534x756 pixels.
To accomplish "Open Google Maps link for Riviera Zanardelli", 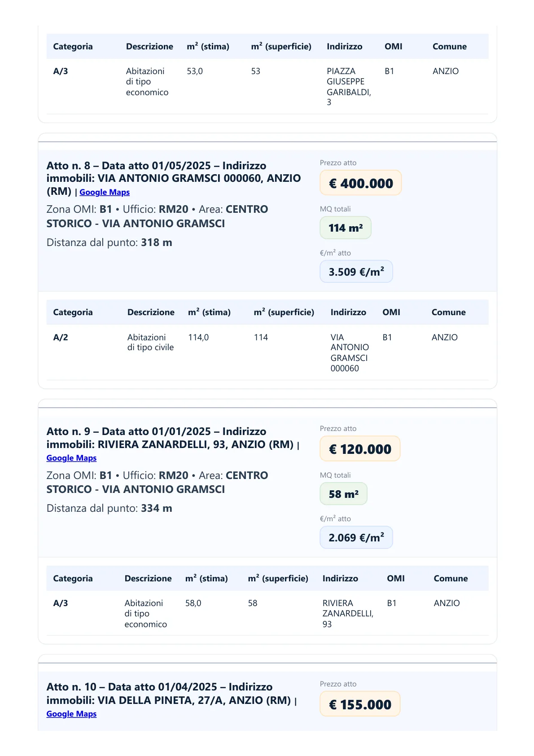I will (x=71, y=458).
